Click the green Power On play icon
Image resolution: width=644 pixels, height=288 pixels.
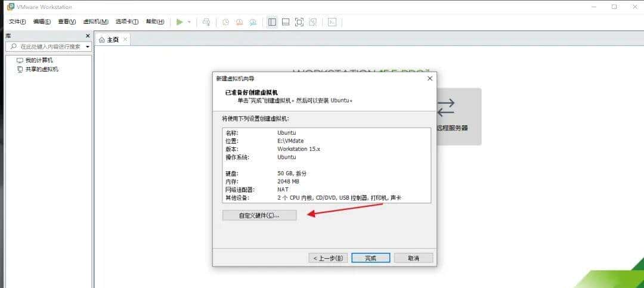point(179,22)
